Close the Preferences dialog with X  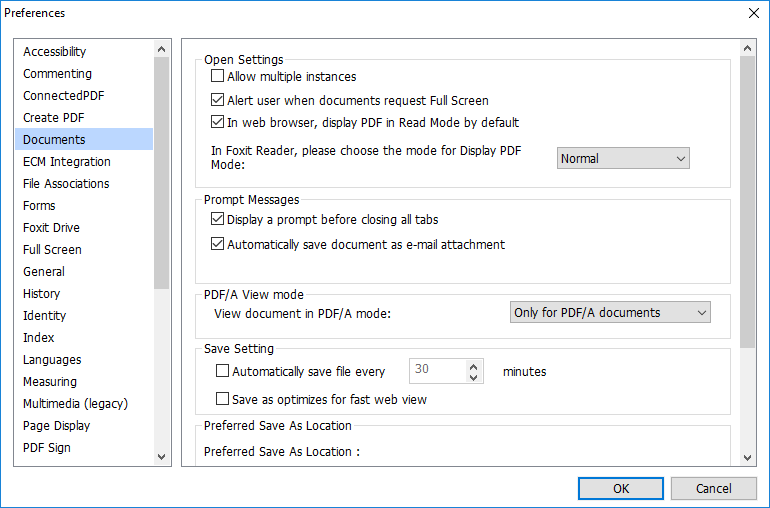[x=753, y=13]
